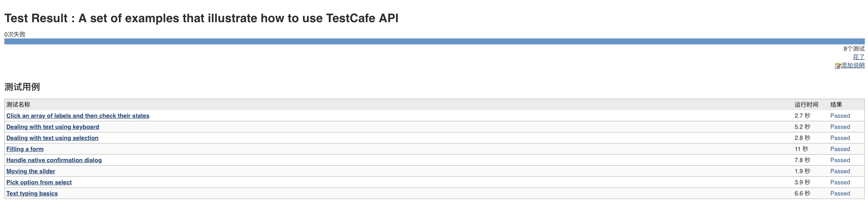Viewport: 868px width, 218px height.
Task: Open 'Handle native confirmation dialog' test result
Action: coord(54,160)
